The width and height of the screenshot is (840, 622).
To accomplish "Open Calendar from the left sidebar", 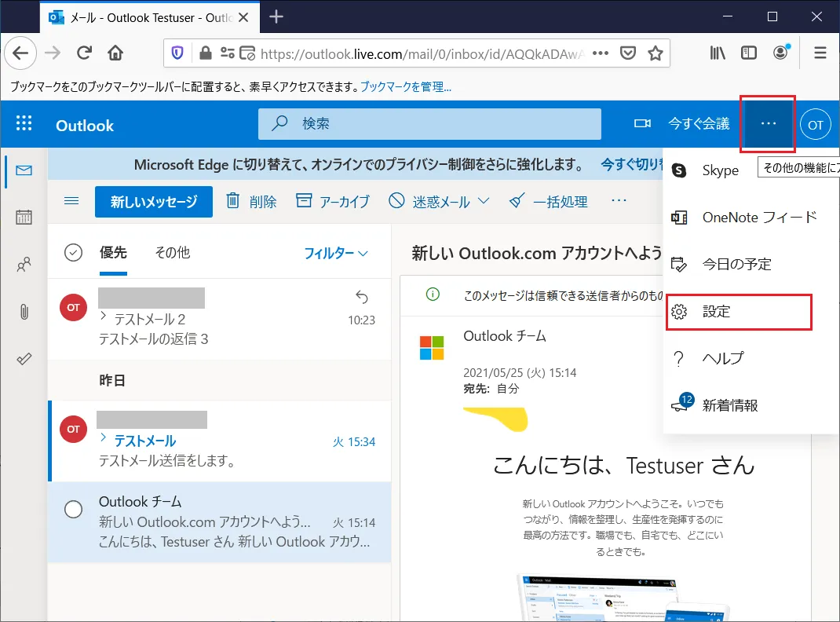I will click(x=24, y=217).
